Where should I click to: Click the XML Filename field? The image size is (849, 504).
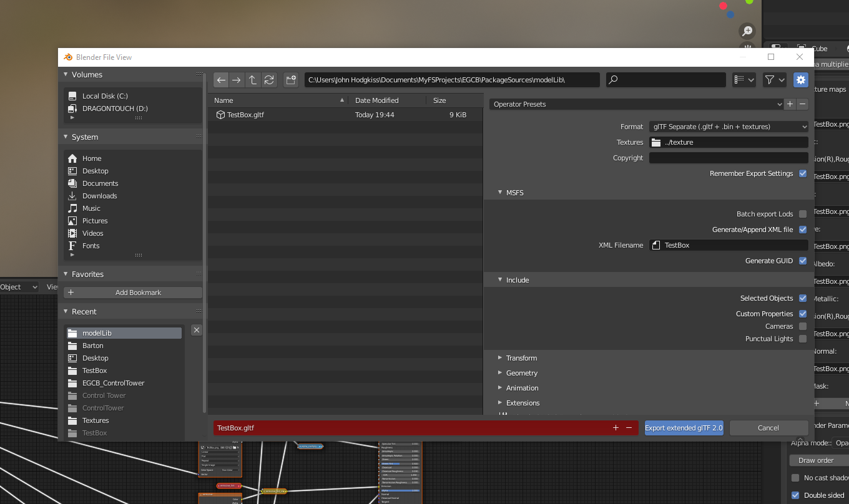coord(729,245)
